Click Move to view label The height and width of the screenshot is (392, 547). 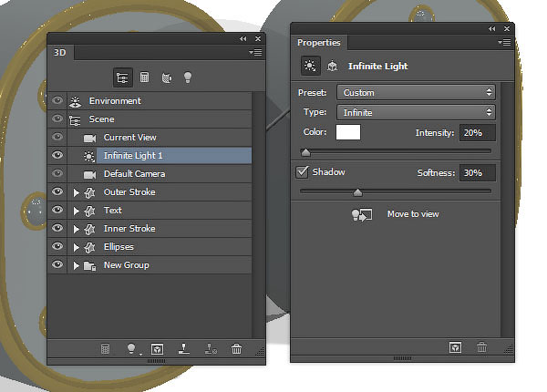point(413,214)
